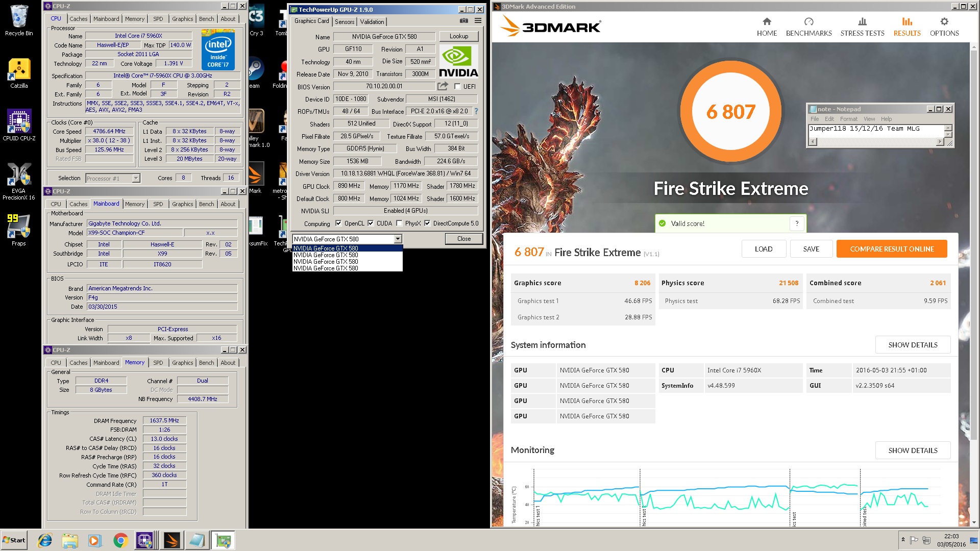This screenshot has height=551, width=980.
Task: Click LOAD in 3DMark results
Action: (764, 249)
